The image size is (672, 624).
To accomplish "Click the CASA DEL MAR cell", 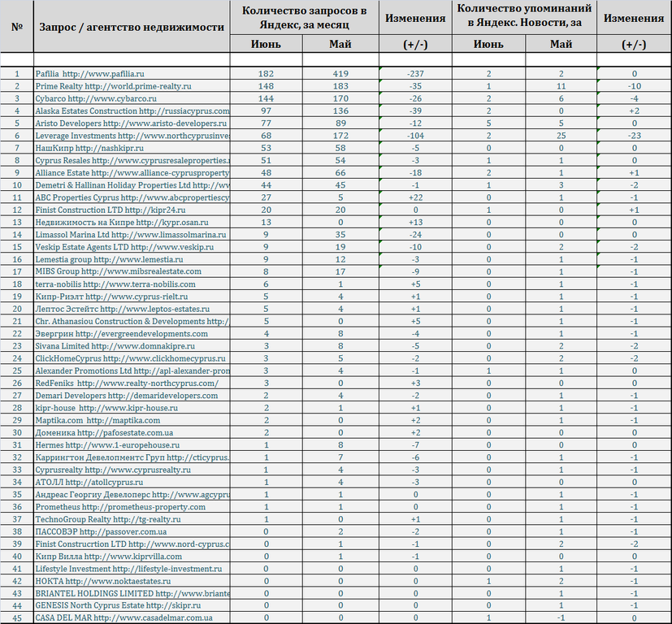I will [x=132, y=618].
